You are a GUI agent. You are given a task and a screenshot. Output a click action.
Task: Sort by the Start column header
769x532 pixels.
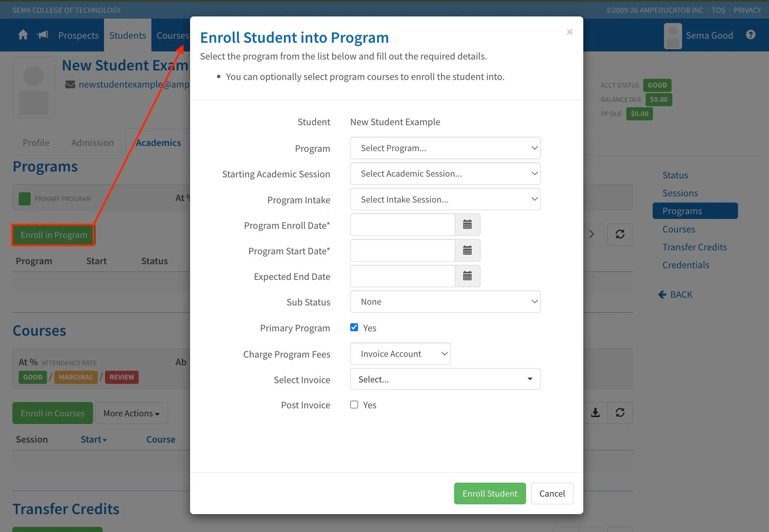tap(94, 439)
